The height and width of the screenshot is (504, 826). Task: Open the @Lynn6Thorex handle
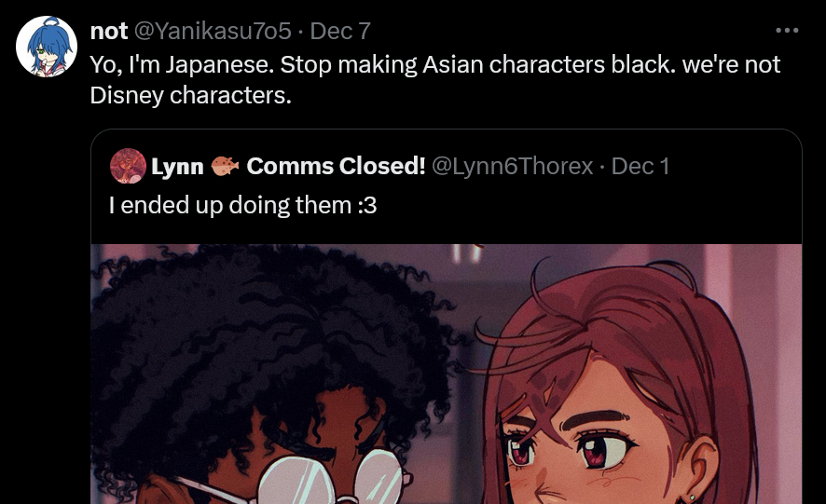pos(513,167)
